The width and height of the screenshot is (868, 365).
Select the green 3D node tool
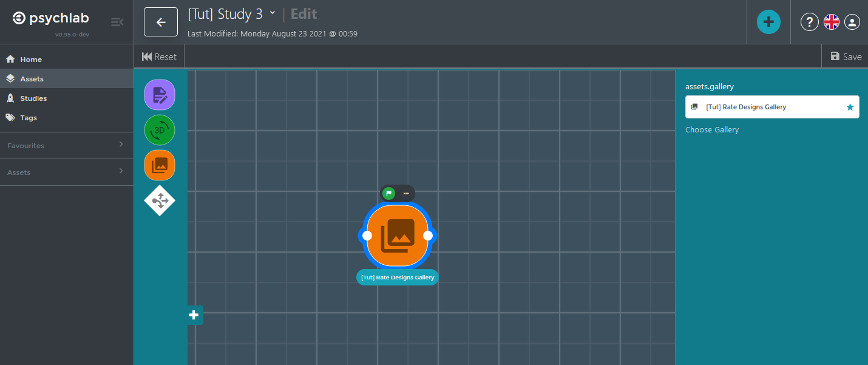pos(159,130)
